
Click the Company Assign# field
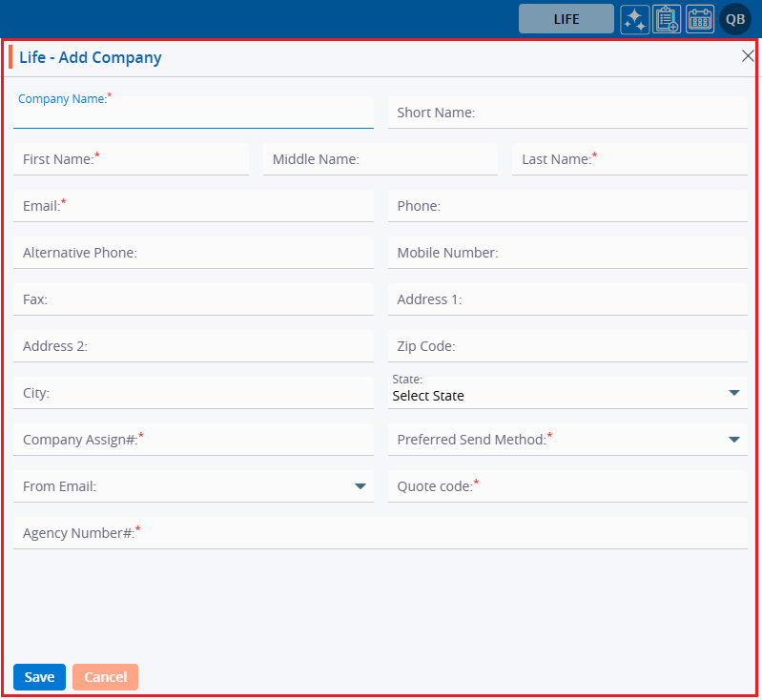(x=193, y=440)
